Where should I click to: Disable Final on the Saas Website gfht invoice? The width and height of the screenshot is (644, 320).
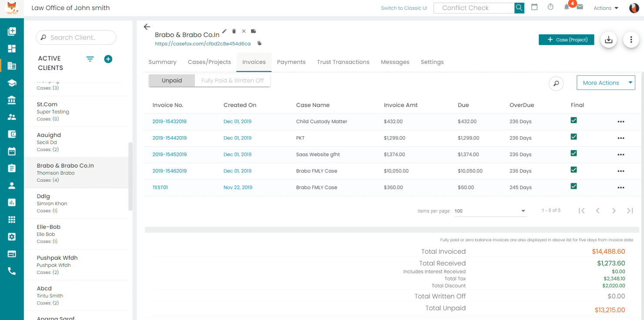pyautogui.click(x=574, y=153)
